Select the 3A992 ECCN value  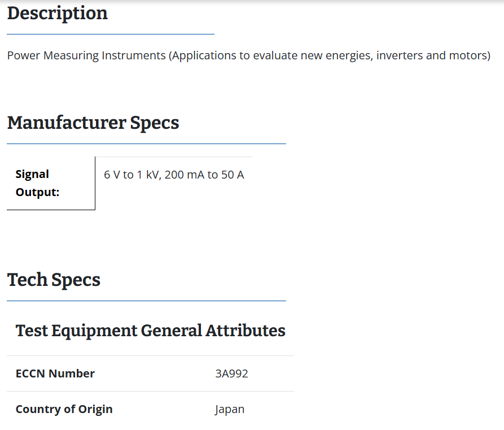pyautogui.click(x=231, y=373)
